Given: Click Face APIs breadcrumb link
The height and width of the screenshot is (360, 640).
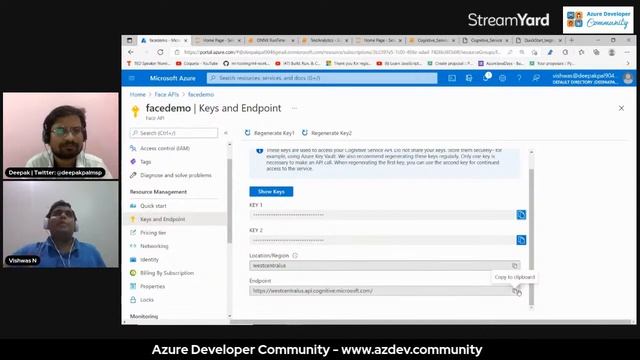Looking at the screenshot, I should pos(167,94).
